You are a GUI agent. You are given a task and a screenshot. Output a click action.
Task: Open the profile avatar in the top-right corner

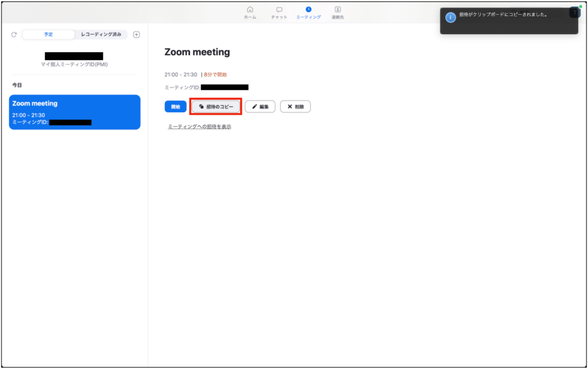tap(575, 13)
